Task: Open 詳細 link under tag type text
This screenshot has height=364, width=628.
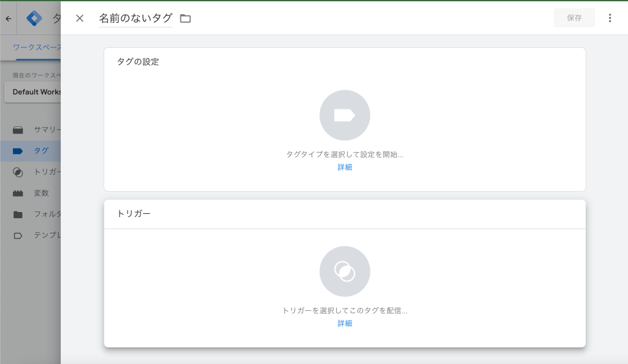Action: click(x=345, y=167)
